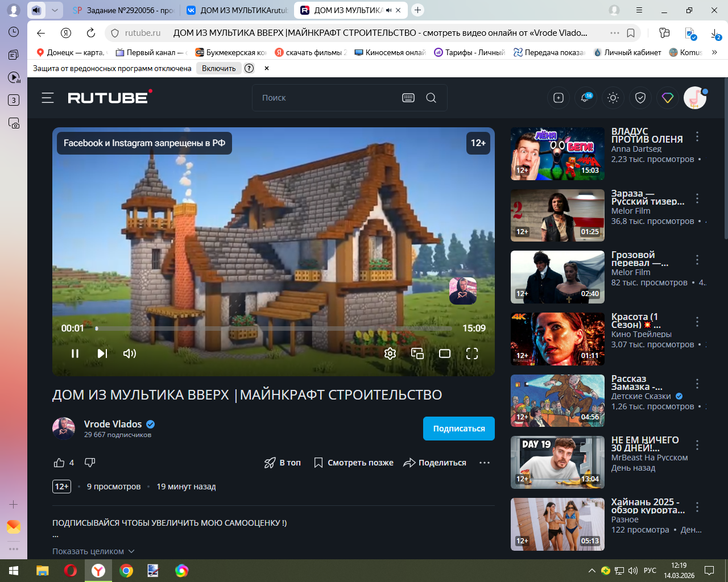Open options for Рассказ Замазка video

pyautogui.click(x=697, y=384)
